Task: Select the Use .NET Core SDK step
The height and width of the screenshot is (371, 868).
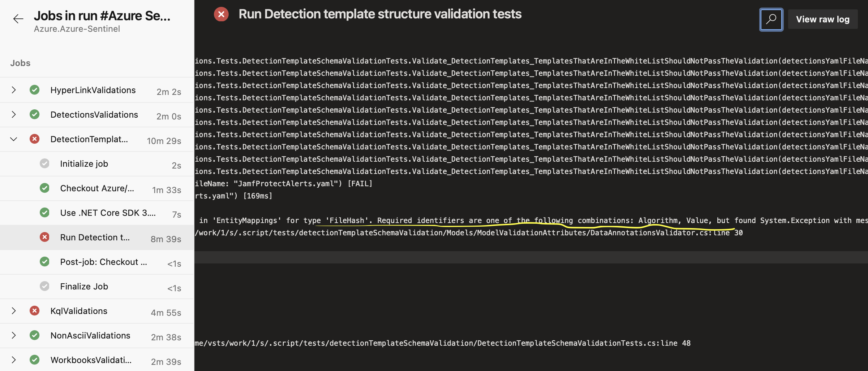Action: (108, 213)
